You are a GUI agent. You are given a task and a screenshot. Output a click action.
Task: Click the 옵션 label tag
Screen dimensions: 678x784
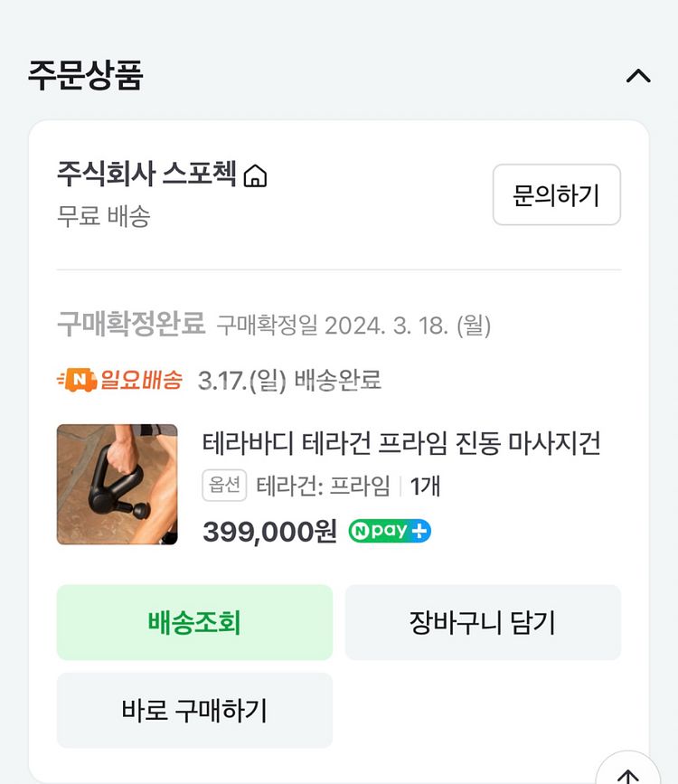[224, 486]
